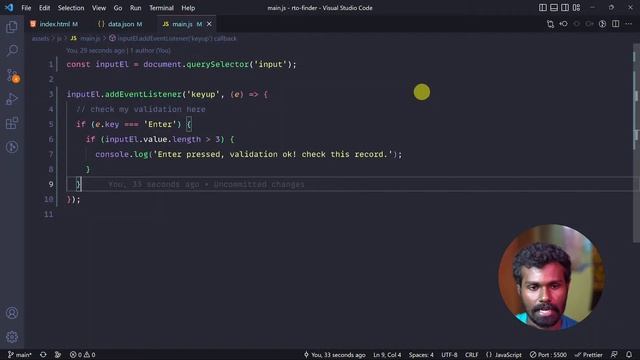Image resolution: width=640 pixels, height=360 pixels.
Task: Open the Help menu
Action: click(x=188, y=8)
